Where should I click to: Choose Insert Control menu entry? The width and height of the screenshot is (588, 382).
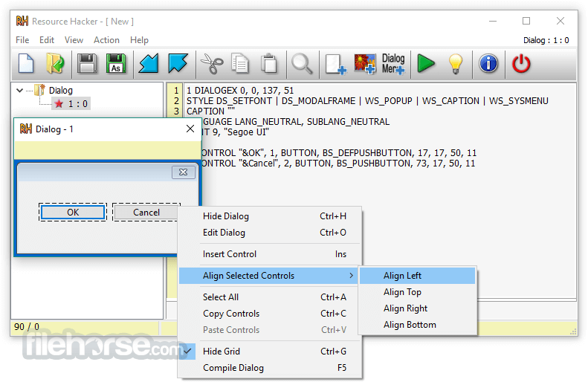tap(270, 254)
